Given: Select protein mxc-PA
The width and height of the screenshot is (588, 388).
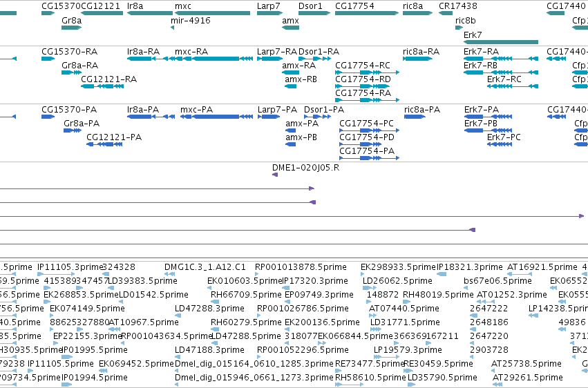Looking at the screenshot, I should [x=196, y=109].
